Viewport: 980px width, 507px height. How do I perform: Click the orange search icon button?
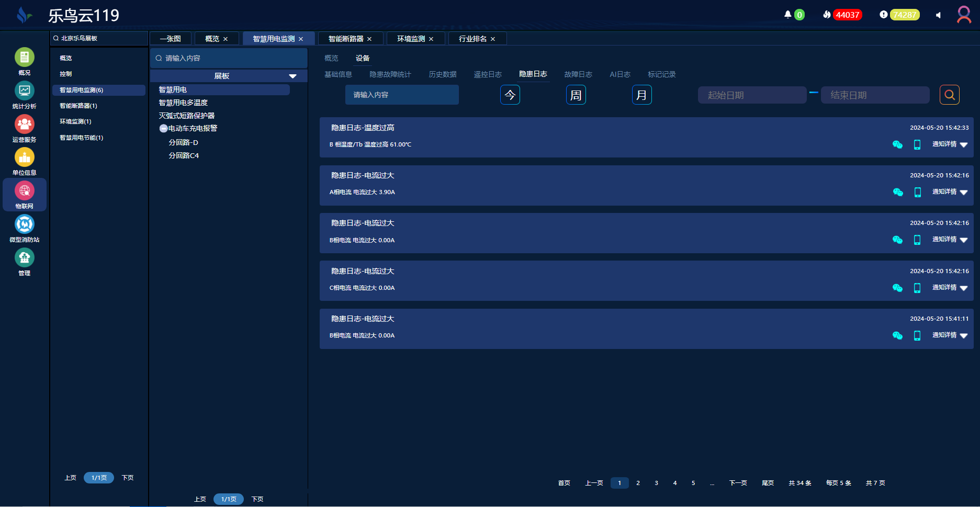(x=949, y=95)
